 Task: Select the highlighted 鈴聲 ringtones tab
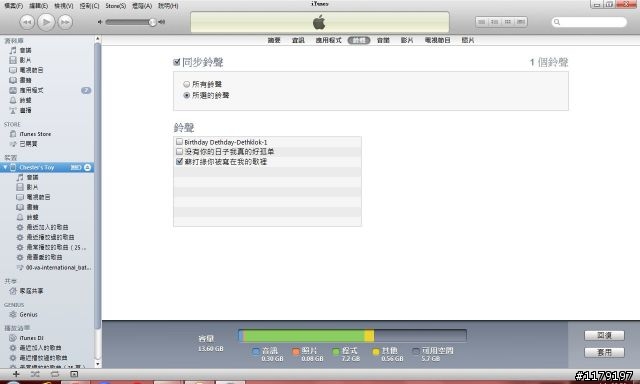click(x=359, y=40)
